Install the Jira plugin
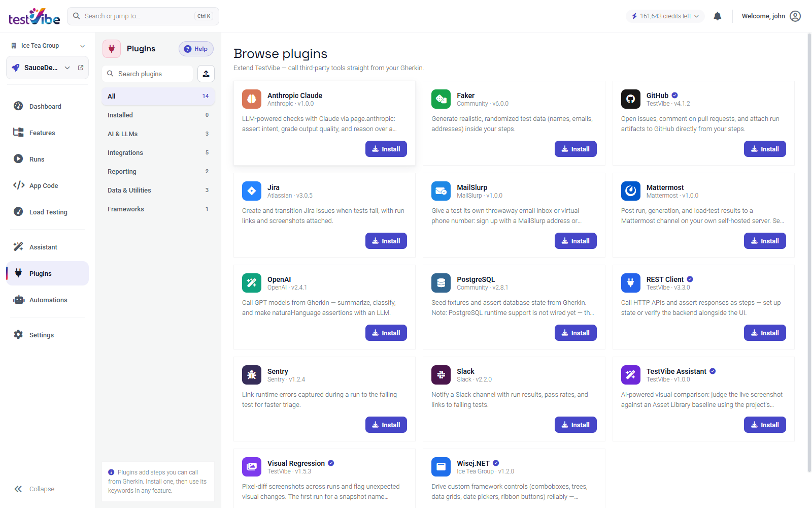 click(386, 241)
